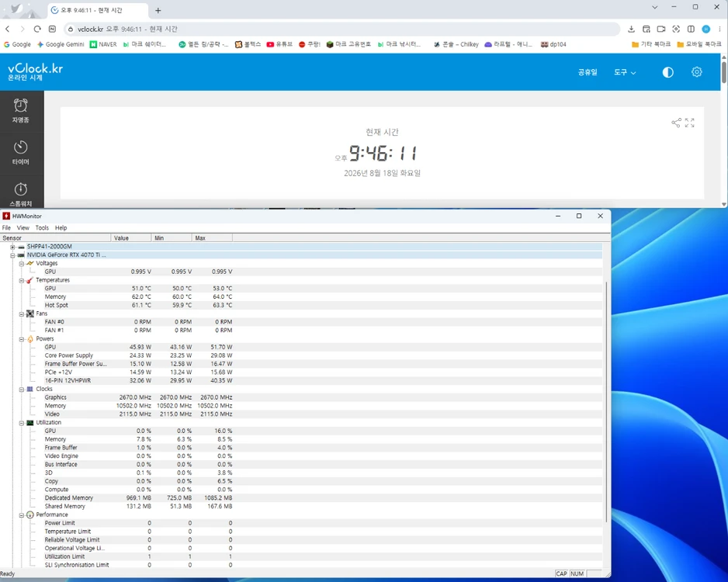Click the Sensor column header
This screenshot has height=582, width=728.
coord(55,238)
